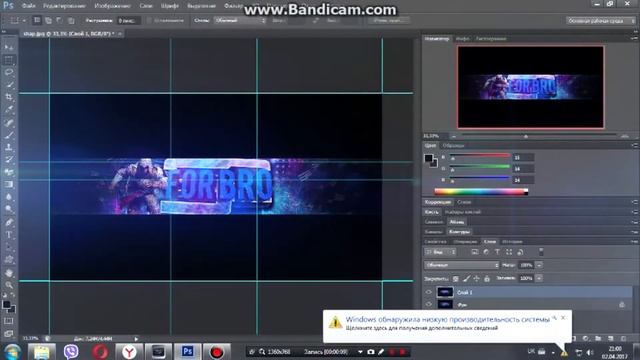
Task: Filter layers by type layer icon
Action: [x=497, y=252]
